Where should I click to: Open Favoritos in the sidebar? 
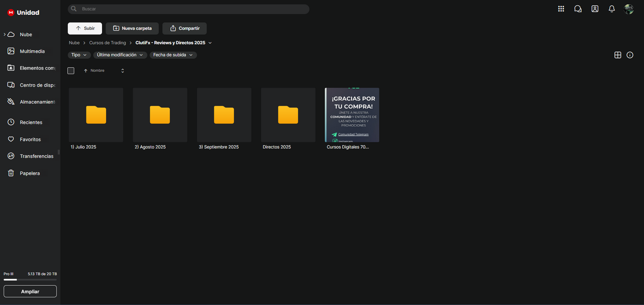tap(30, 139)
